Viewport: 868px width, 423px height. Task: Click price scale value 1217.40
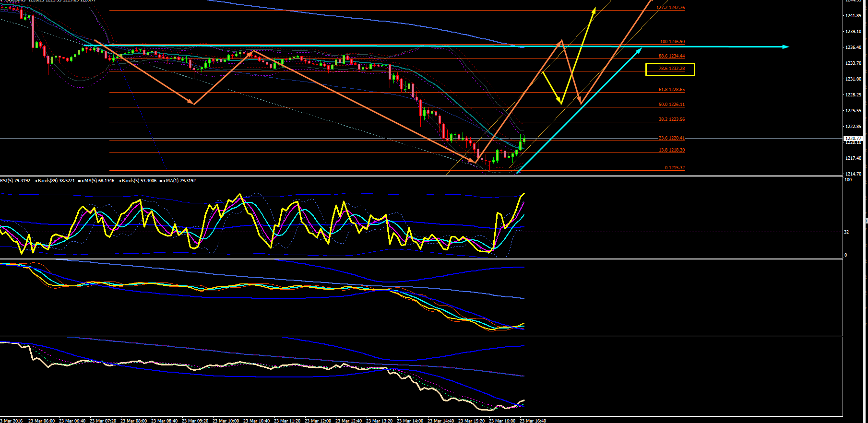coord(853,158)
